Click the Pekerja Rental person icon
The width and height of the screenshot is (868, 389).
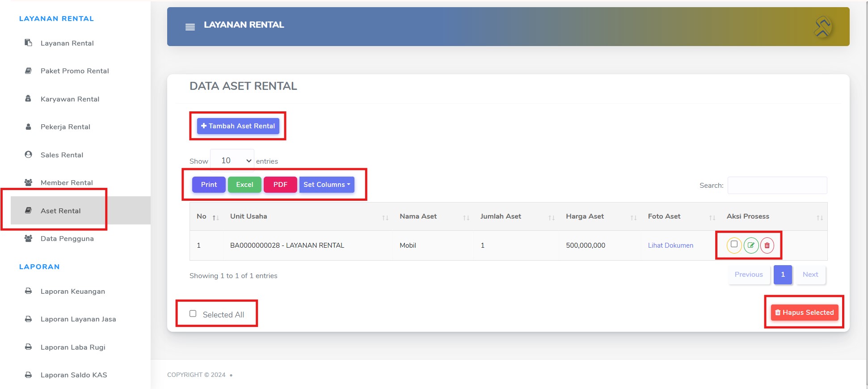click(28, 127)
